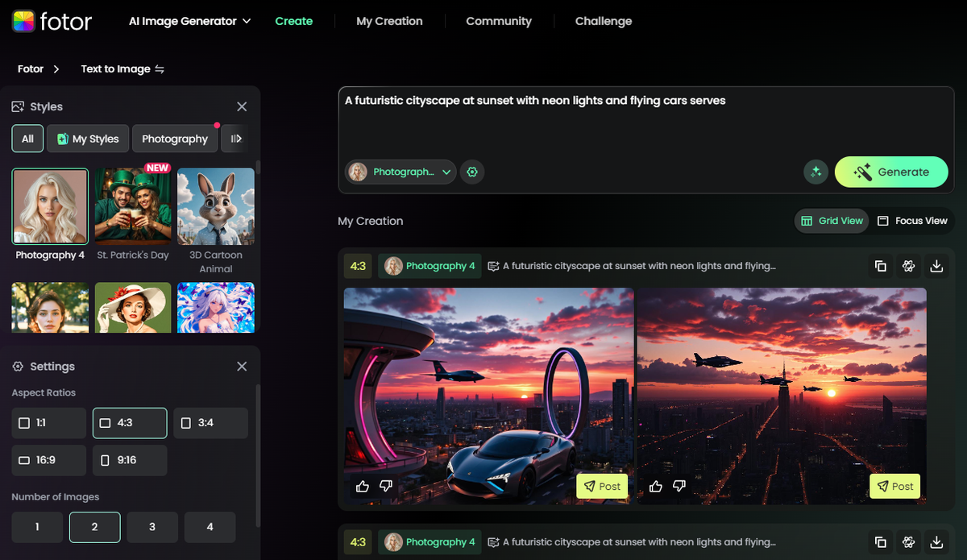967x560 pixels.
Task: Select the 16:9 aspect ratio
Action: point(48,460)
